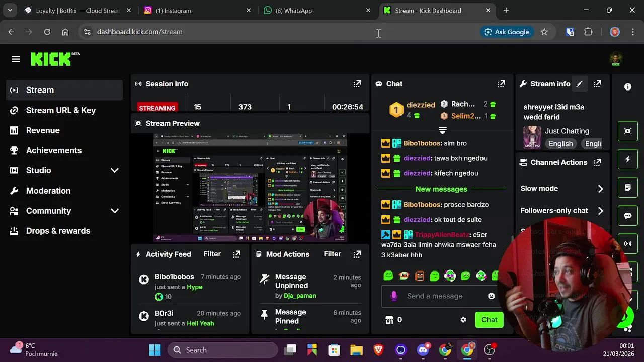Pop out the Mod Actions panel
This screenshot has width=644, height=362.
click(357, 254)
